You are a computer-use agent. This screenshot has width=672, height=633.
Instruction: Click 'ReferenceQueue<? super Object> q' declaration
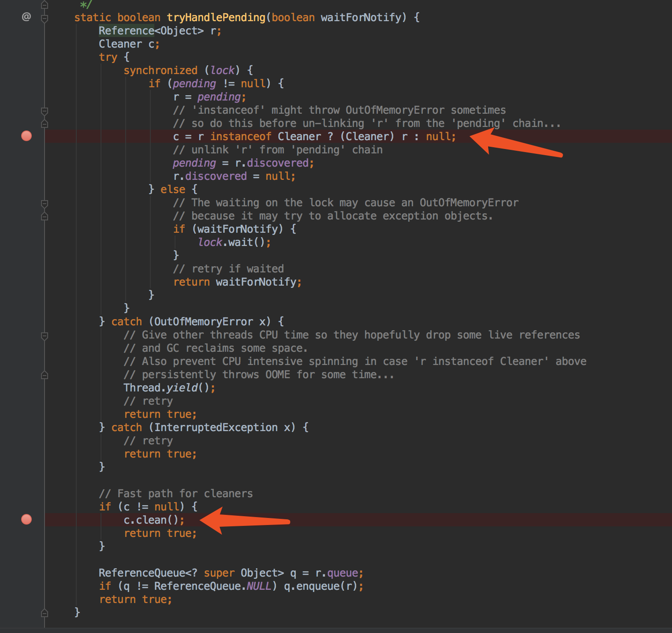(x=197, y=573)
